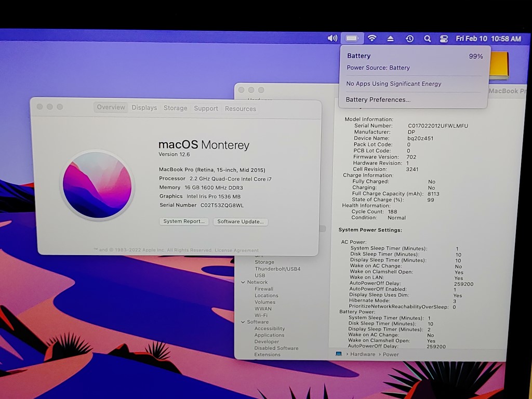The height and width of the screenshot is (399, 532).
Task: Switch to the Displays tab
Action: (144, 108)
